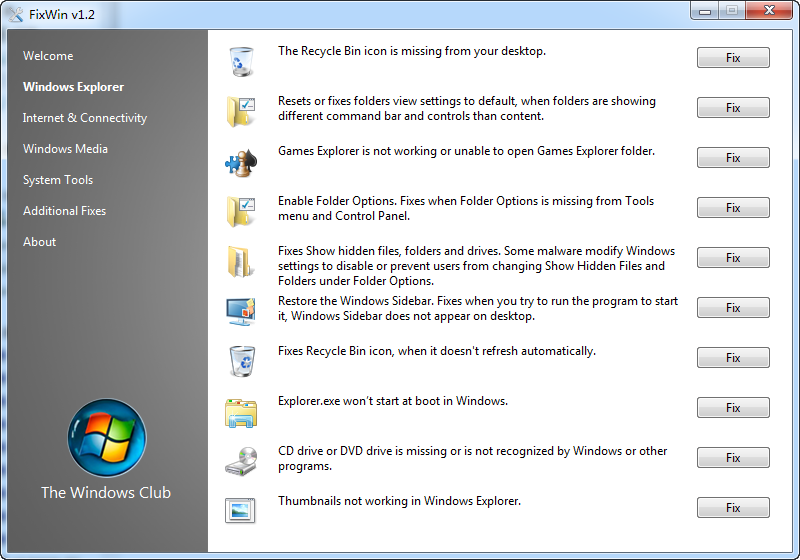Click 'Restore the Windows Sidebar' description

pyautogui.click(x=478, y=309)
